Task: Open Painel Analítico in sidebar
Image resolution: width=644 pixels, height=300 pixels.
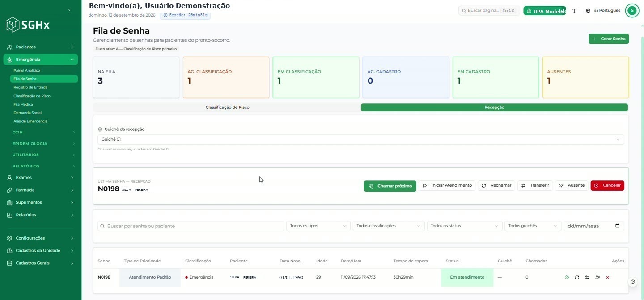Action: (x=27, y=71)
